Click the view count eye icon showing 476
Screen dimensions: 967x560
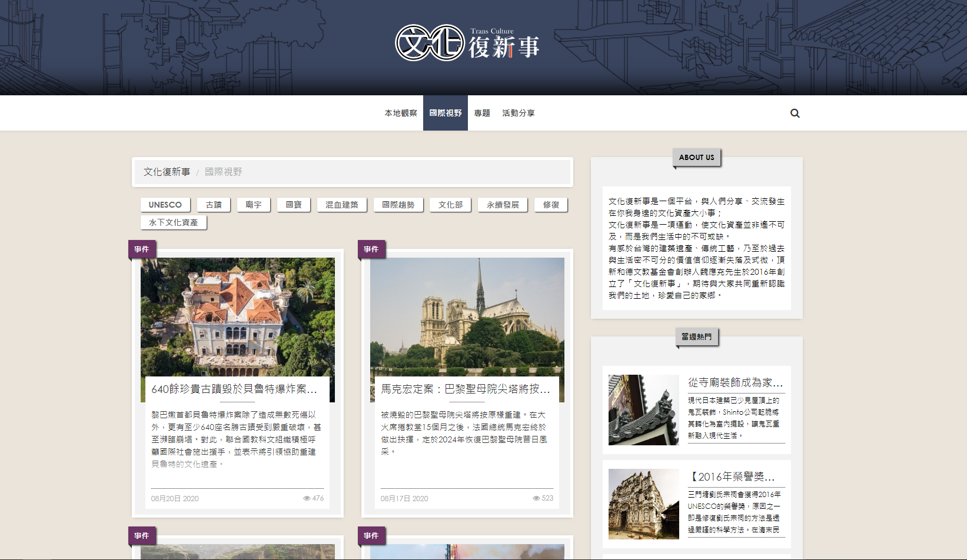(307, 498)
